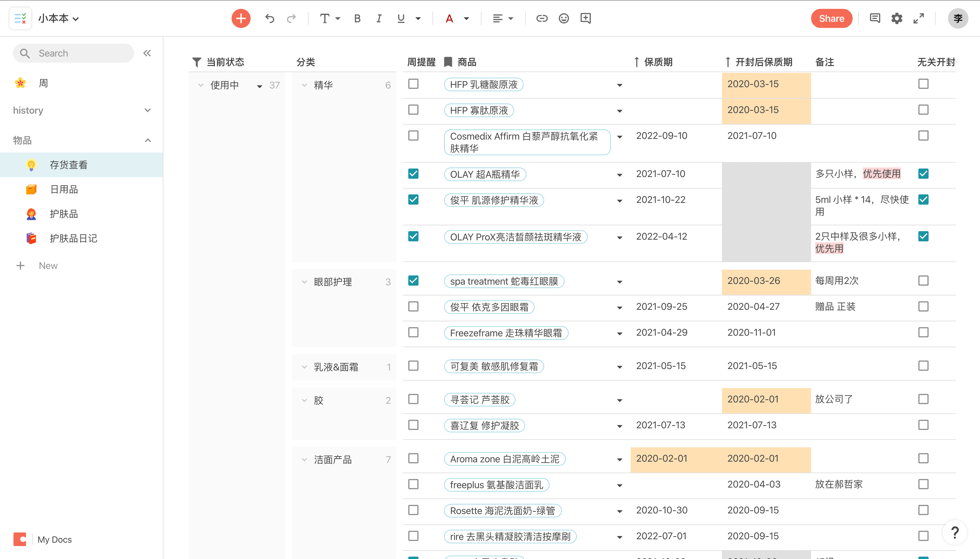Uncheck 周提醒 for spa treatment 蛇毒红眼膜
Viewport: 980px width, 559px height.
tap(413, 281)
